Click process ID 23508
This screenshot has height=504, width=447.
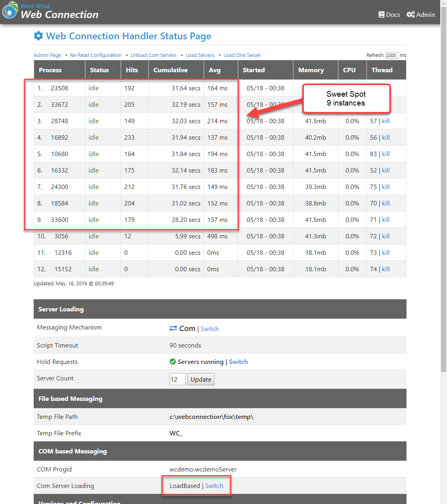(x=59, y=88)
